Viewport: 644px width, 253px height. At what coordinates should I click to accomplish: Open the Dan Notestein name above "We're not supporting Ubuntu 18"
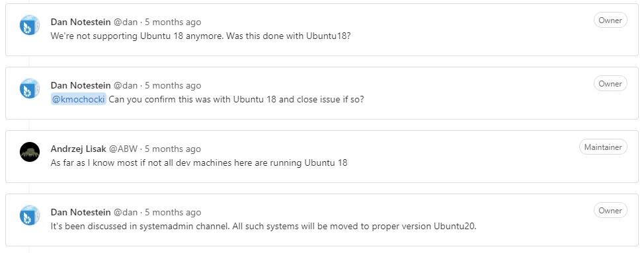coord(81,22)
